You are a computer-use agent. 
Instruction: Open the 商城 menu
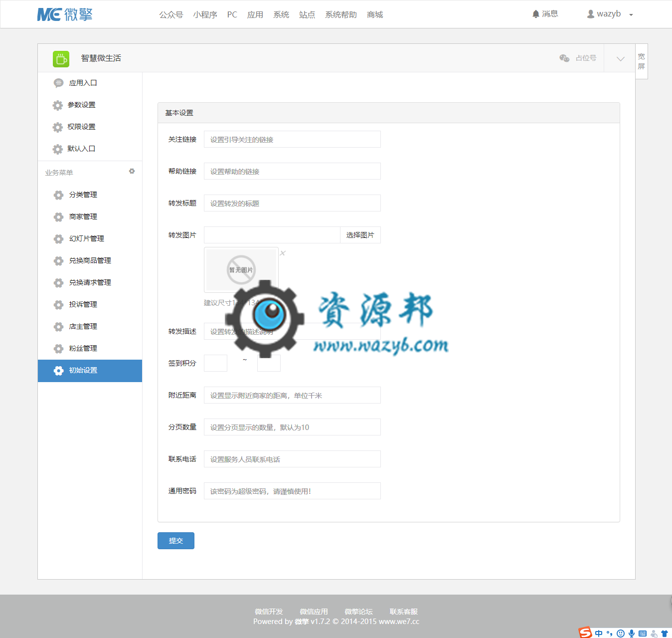point(375,15)
